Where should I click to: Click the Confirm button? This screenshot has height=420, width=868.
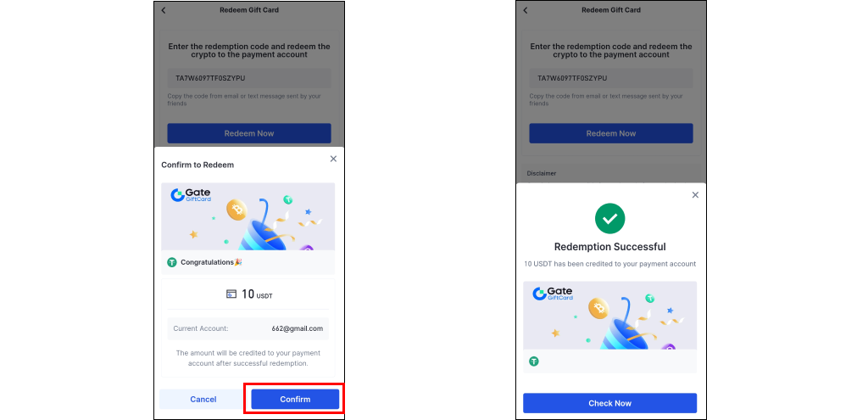tap(295, 399)
